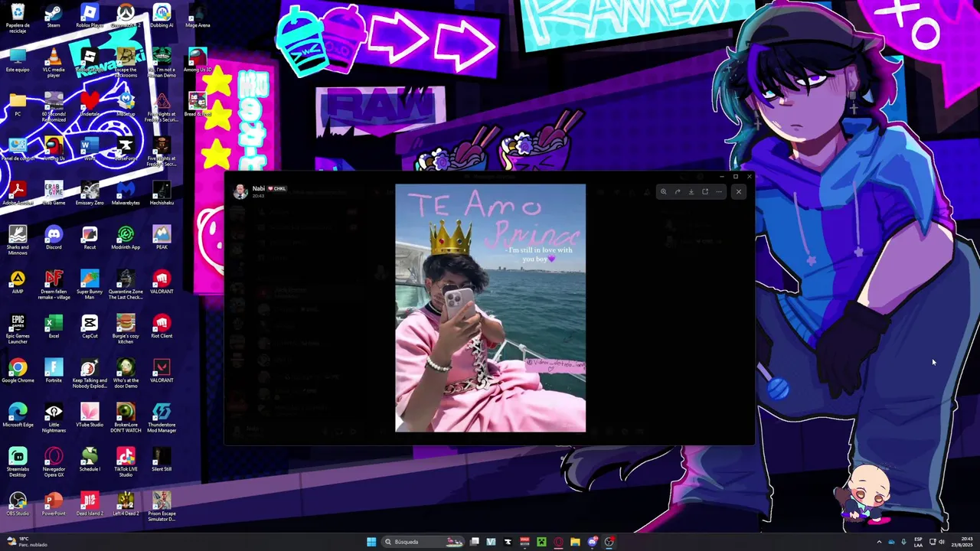
Task: Select the Epic Games Launcher icon
Action: pos(18,329)
